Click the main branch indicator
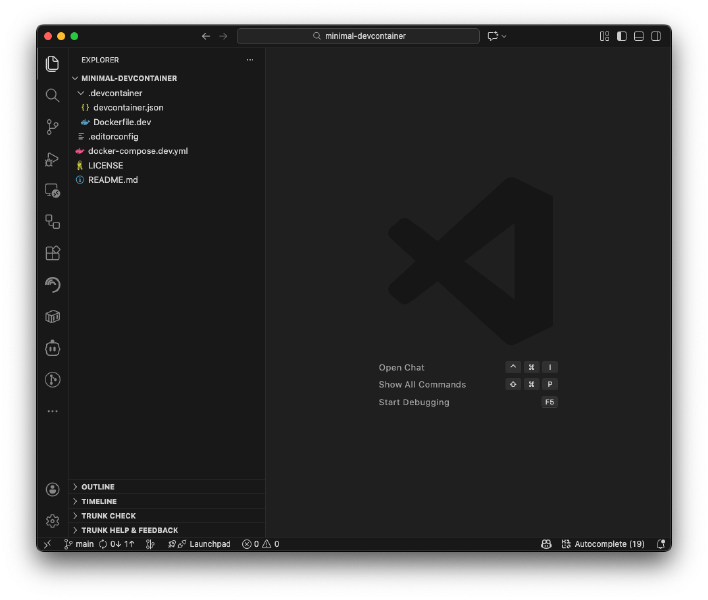This screenshot has height=600, width=708. (79, 544)
